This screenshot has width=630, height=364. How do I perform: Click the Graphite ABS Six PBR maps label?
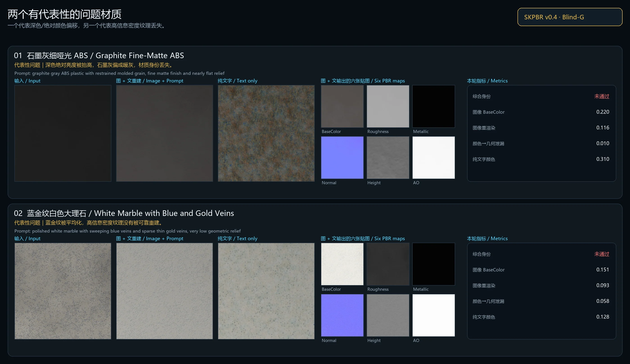[363, 81]
